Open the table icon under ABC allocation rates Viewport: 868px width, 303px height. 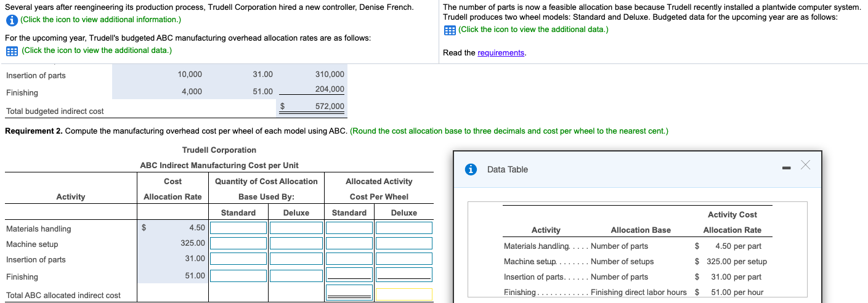click(12, 50)
